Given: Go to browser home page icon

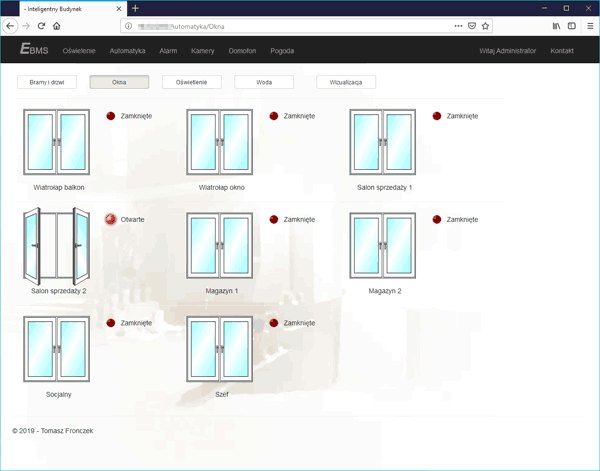Looking at the screenshot, I should [57, 26].
